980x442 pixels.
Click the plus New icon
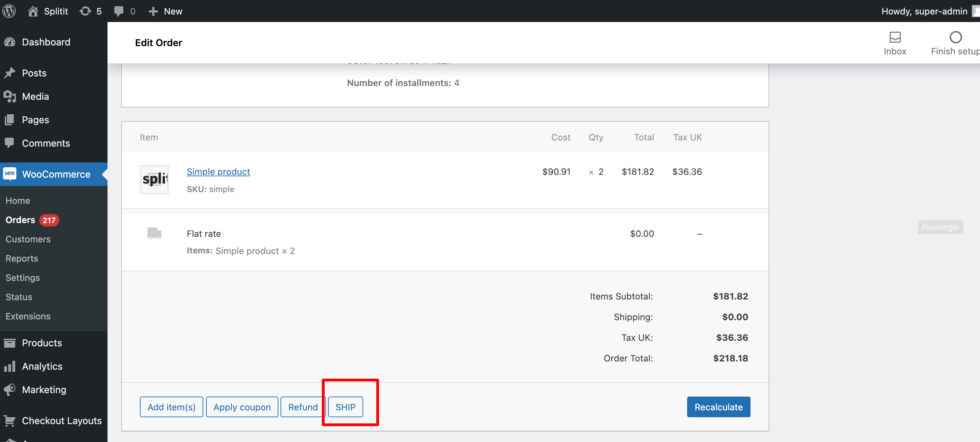(x=153, y=11)
